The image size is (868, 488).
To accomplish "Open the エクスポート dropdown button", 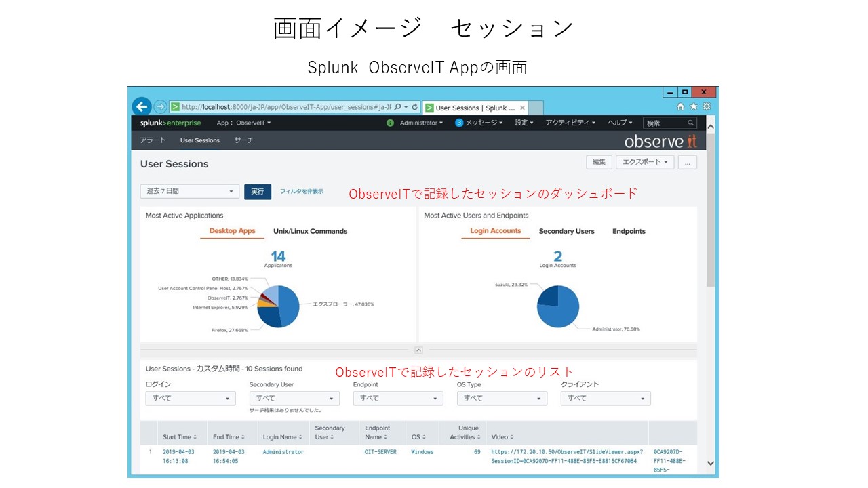I will (x=645, y=162).
